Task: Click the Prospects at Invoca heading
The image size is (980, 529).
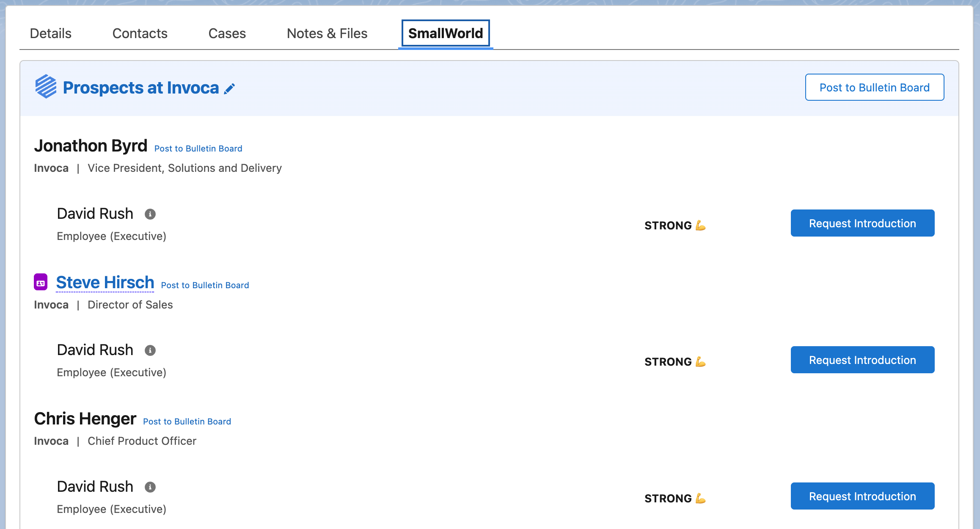Action: tap(140, 88)
